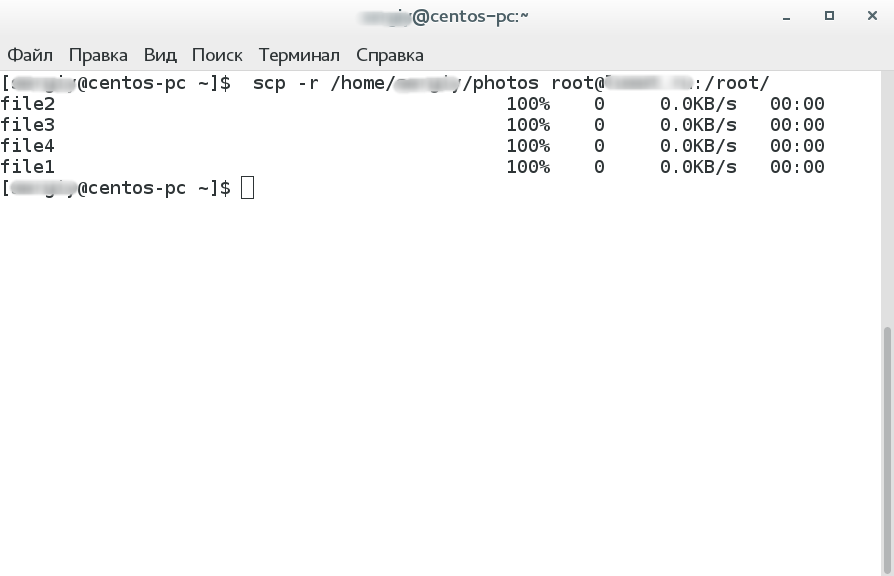
Task: Open the Правка menu
Action: [98, 55]
